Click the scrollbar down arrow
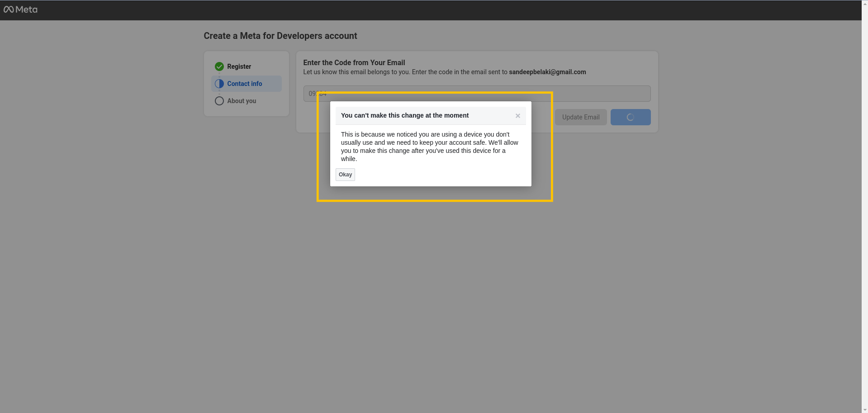 click(x=865, y=410)
